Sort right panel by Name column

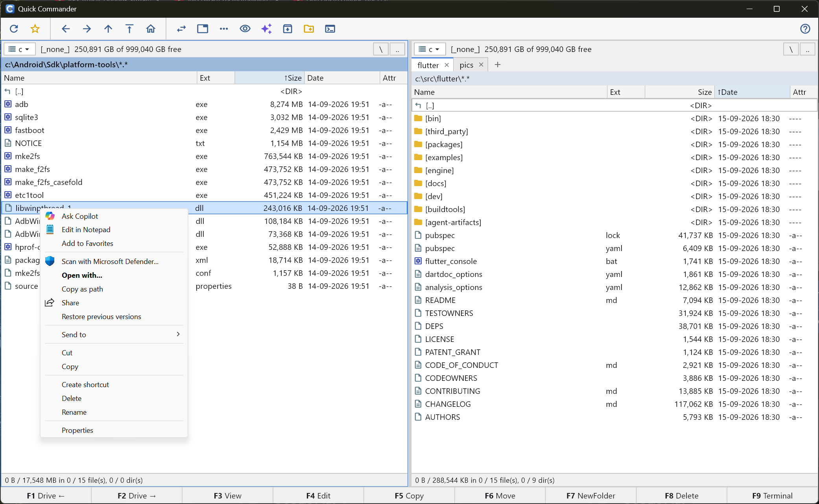(x=509, y=92)
